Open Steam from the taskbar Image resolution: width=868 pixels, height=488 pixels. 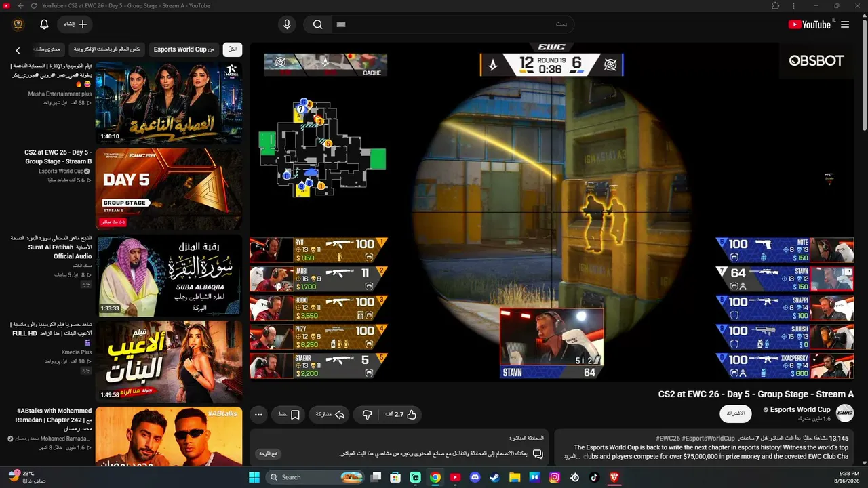click(495, 477)
